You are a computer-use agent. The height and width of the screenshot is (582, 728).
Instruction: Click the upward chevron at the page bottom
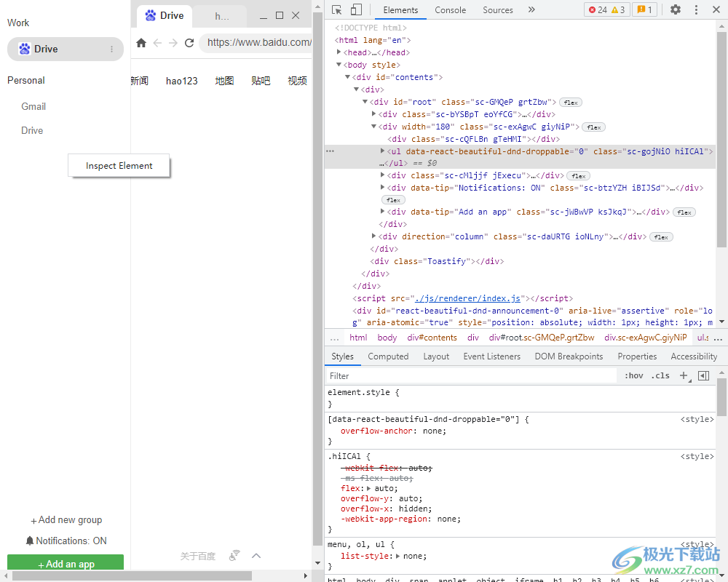pos(256,556)
